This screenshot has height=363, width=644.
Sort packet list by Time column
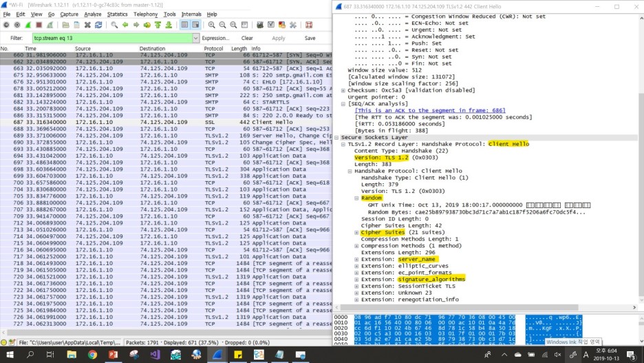(49, 48)
